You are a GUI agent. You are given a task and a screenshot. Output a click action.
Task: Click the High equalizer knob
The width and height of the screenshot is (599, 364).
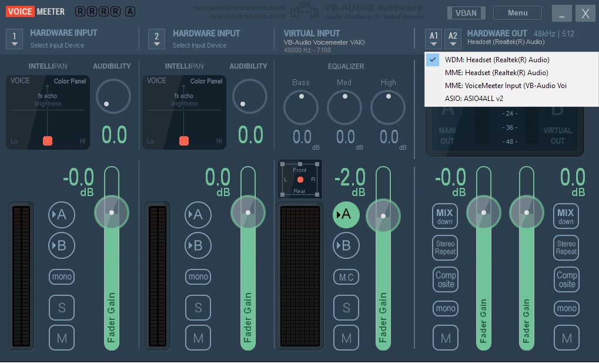[x=388, y=107]
